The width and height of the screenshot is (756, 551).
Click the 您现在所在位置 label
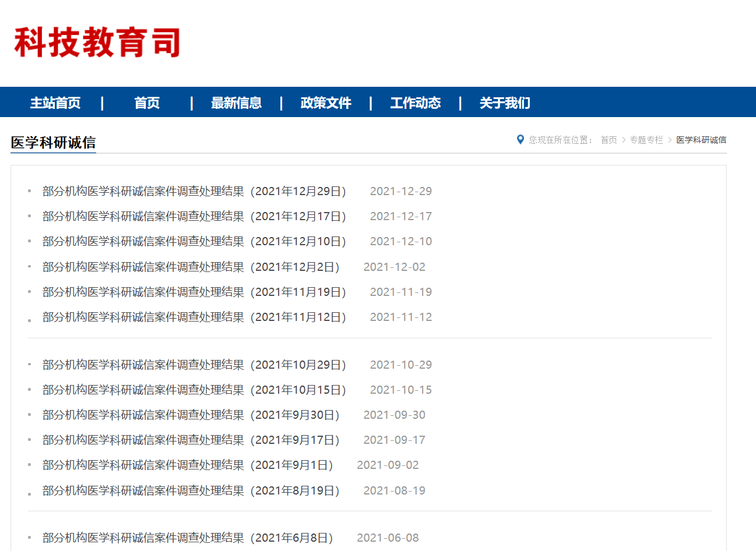560,140
